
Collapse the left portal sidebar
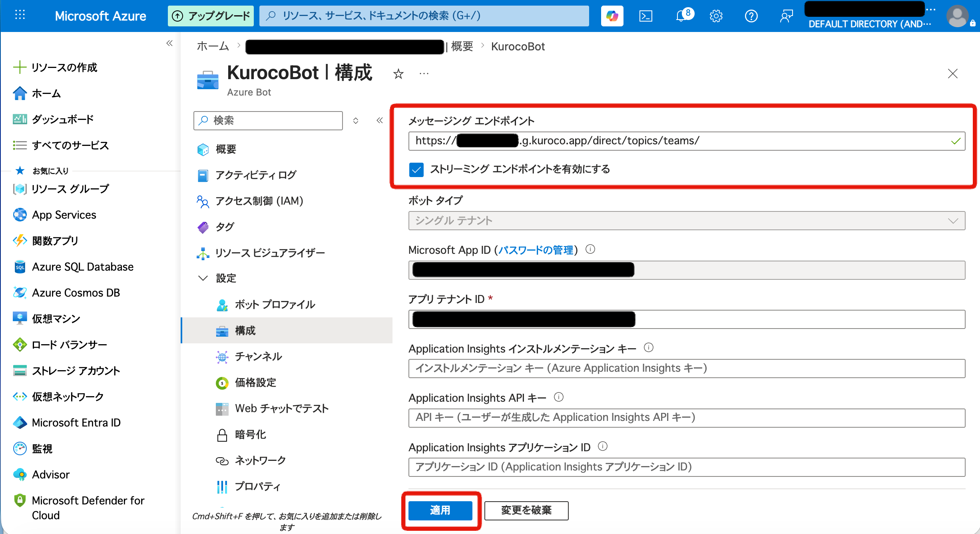(169, 43)
